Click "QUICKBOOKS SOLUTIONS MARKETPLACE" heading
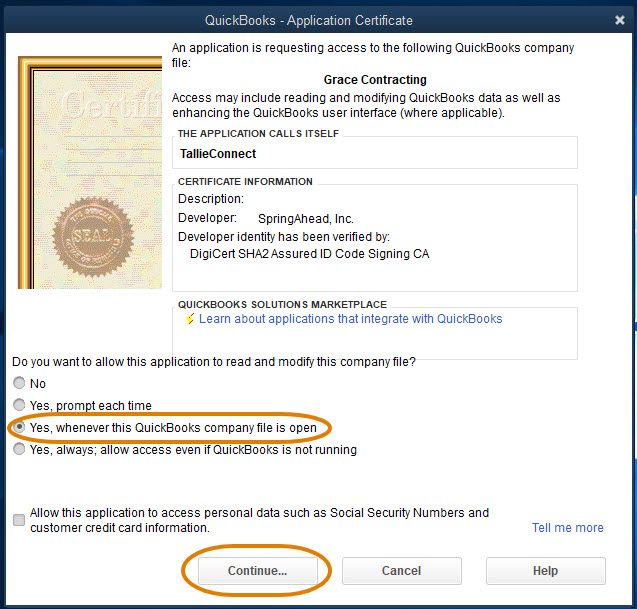This screenshot has width=637, height=609. click(282, 305)
